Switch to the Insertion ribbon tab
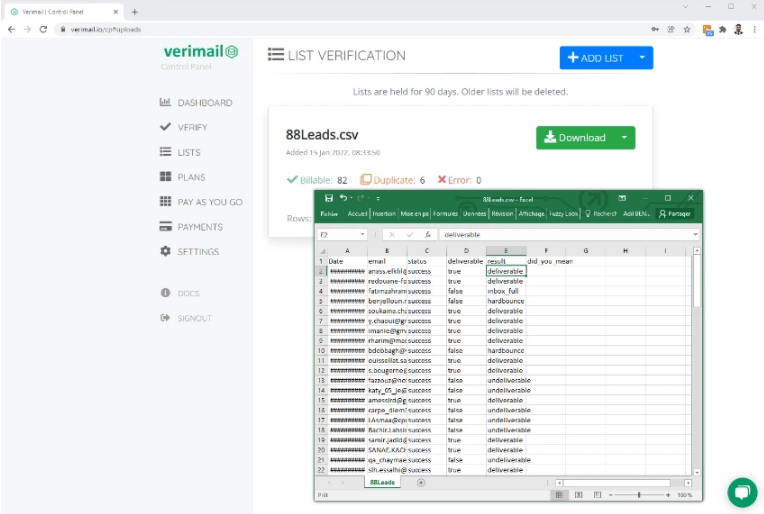764x514 pixels. click(x=384, y=213)
